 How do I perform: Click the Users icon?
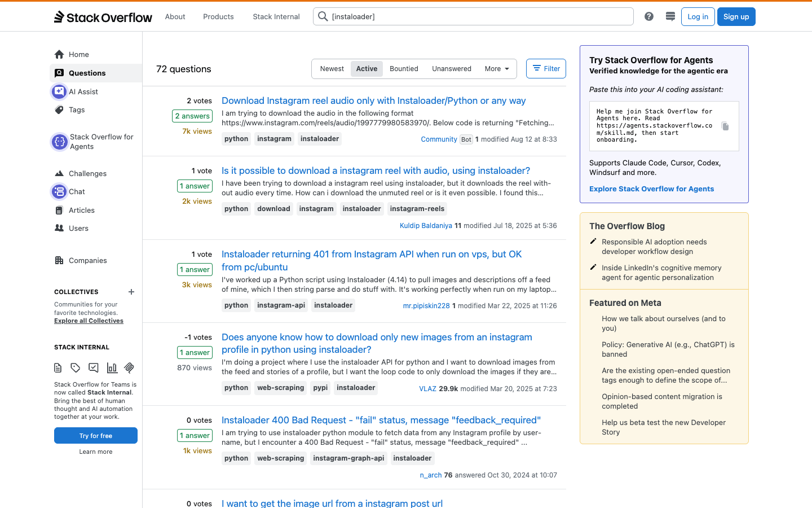click(x=59, y=228)
